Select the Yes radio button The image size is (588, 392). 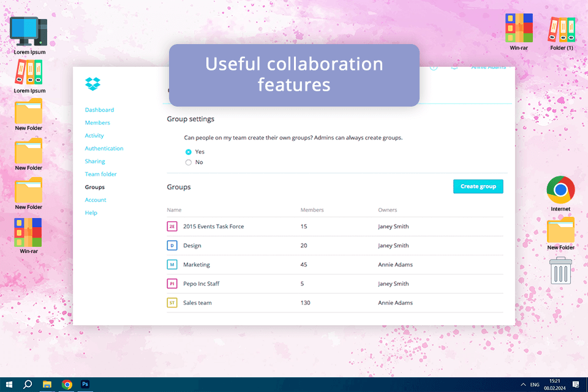point(188,152)
